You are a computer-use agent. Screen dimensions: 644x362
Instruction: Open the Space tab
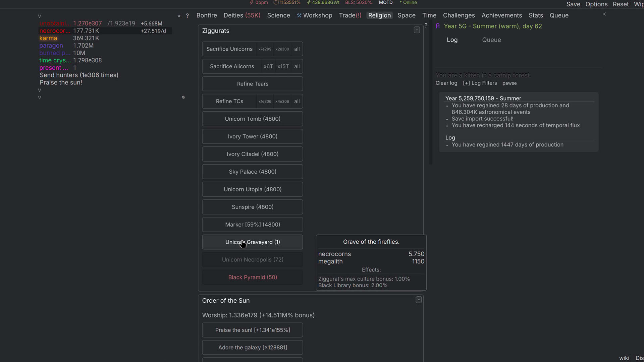(407, 15)
